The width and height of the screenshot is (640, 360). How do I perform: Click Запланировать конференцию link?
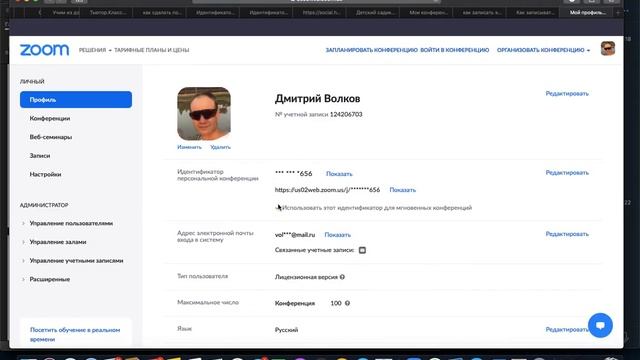(x=371, y=50)
